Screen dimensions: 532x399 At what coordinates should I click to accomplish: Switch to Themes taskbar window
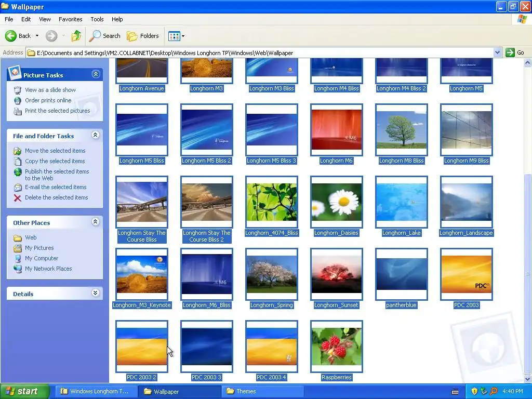click(261, 392)
